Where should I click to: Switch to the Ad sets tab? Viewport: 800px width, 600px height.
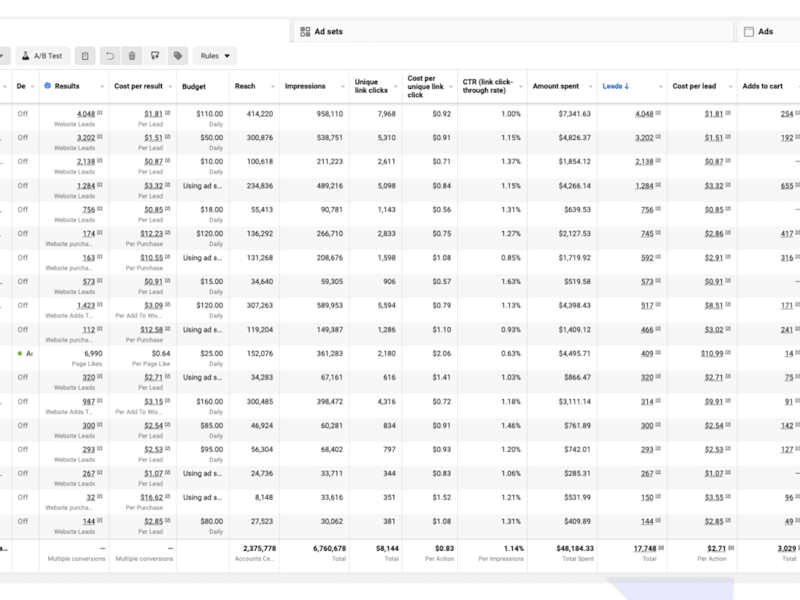pyautogui.click(x=513, y=32)
